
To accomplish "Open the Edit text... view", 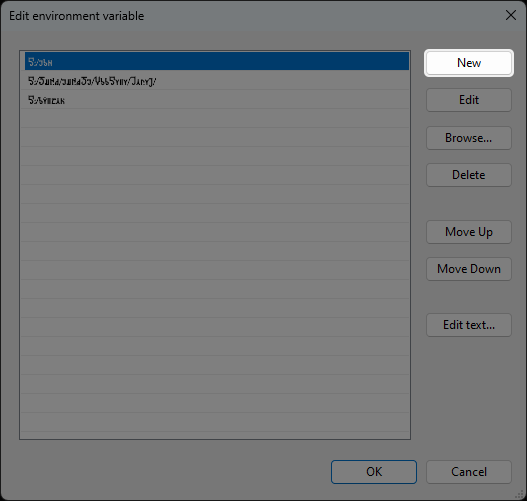I will coord(469,325).
